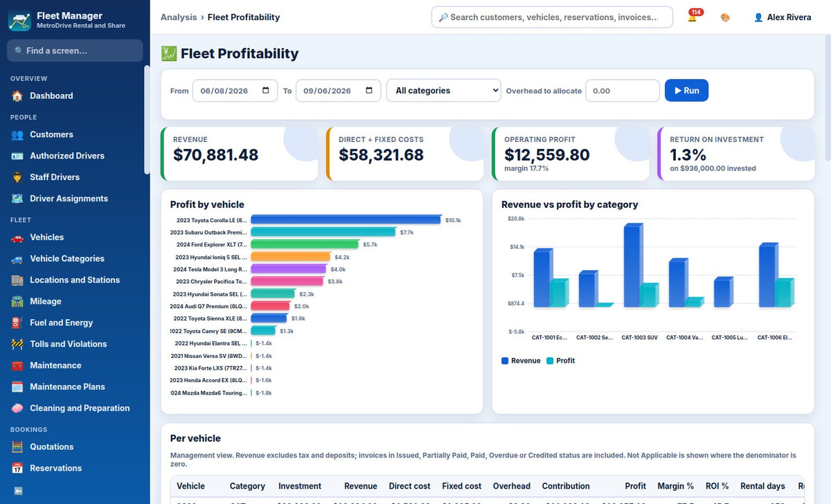This screenshot has height=504, width=831.
Task: Click the Maintenance toolbox icon
Action: [17, 366]
